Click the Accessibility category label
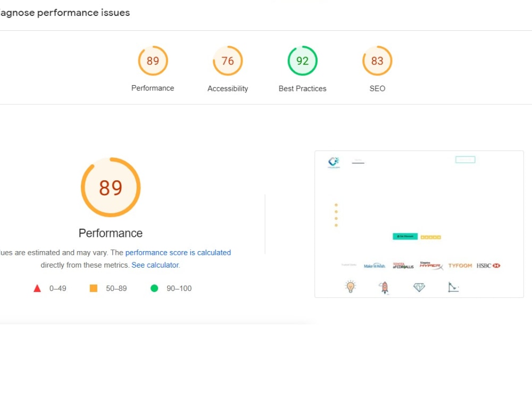This screenshot has height=399, width=532. (x=228, y=88)
